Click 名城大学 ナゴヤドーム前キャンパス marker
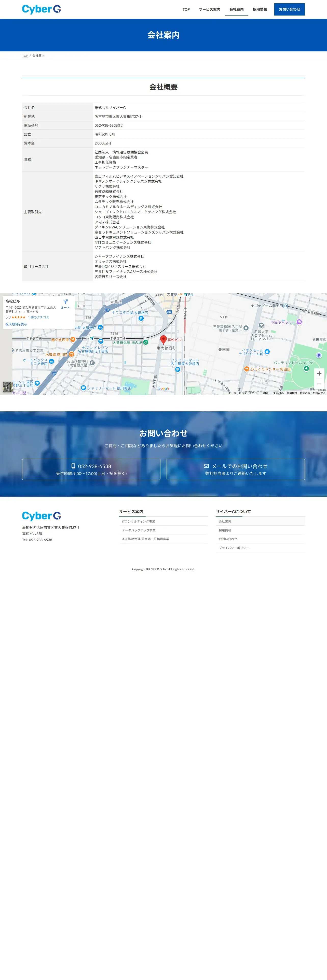The width and height of the screenshot is (327, 980). [x=261, y=325]
